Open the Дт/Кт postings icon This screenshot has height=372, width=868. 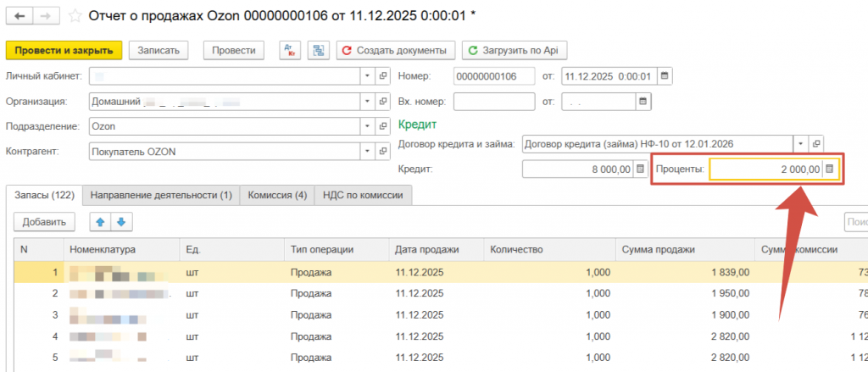pyautogui.click(x=290, y=51)
